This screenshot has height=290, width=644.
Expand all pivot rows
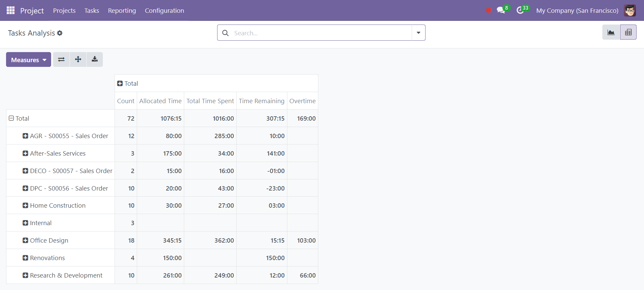tap(78, 59)
